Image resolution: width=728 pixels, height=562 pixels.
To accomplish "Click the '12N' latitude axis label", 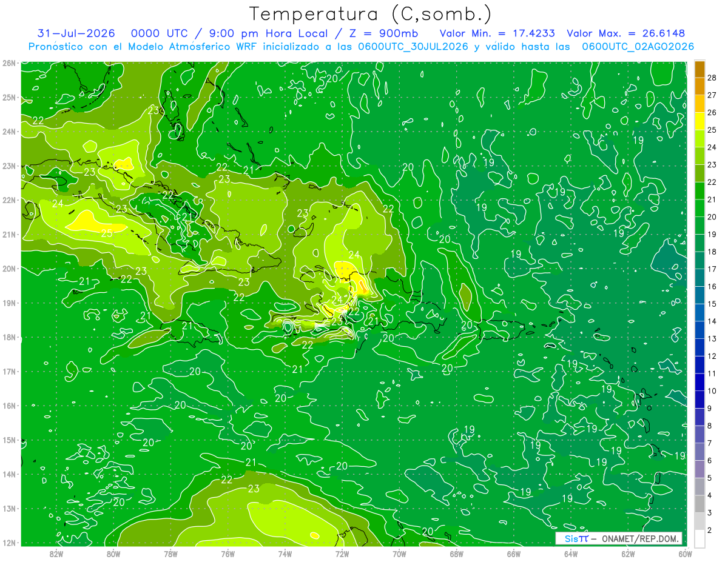I will [x=9, y=543].
